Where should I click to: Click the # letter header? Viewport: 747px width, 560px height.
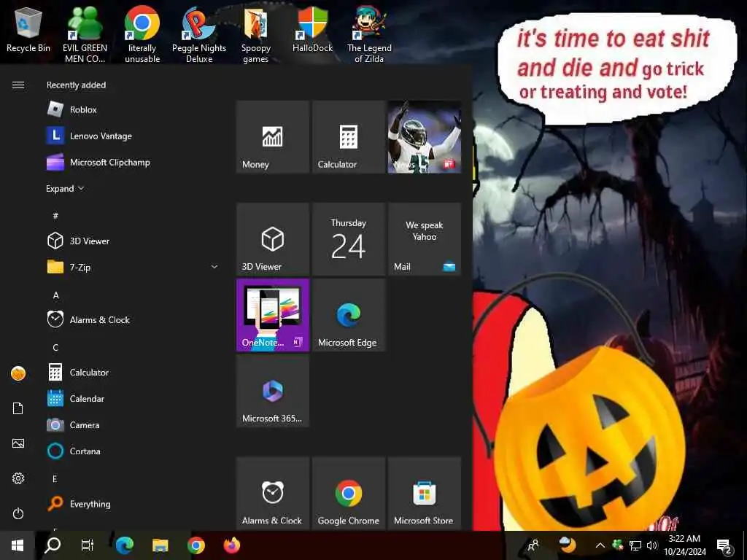pyautogui.click(x=55, y=216)
